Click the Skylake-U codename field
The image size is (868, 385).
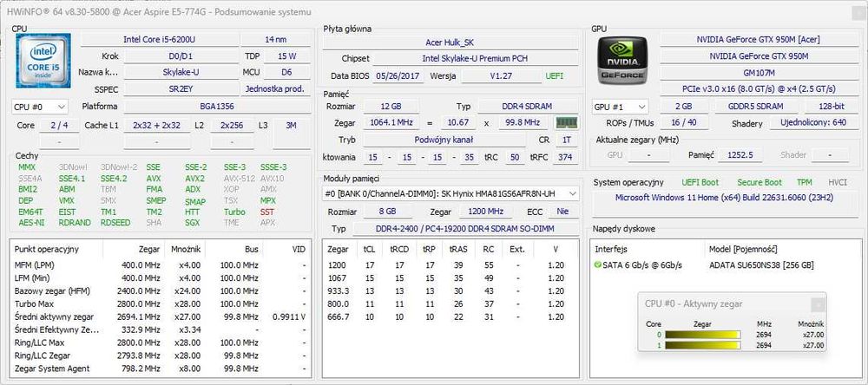click(x=181, y=72)
